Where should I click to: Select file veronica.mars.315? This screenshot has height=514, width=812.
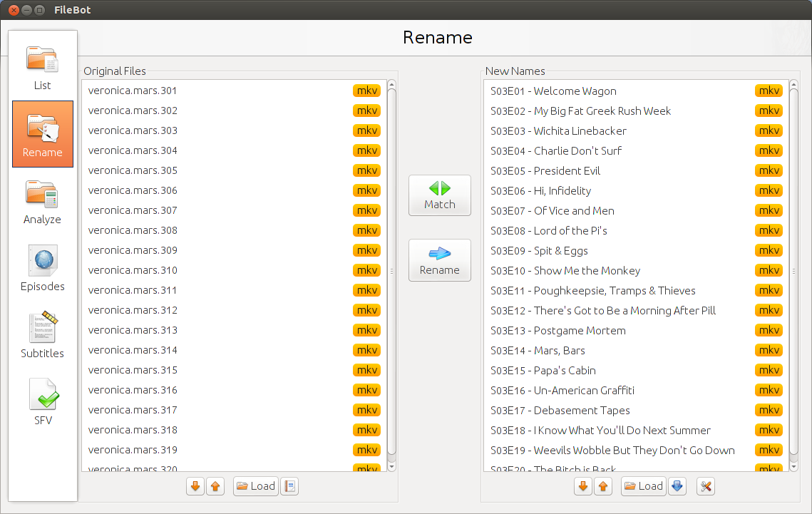(x=234, y=370)
